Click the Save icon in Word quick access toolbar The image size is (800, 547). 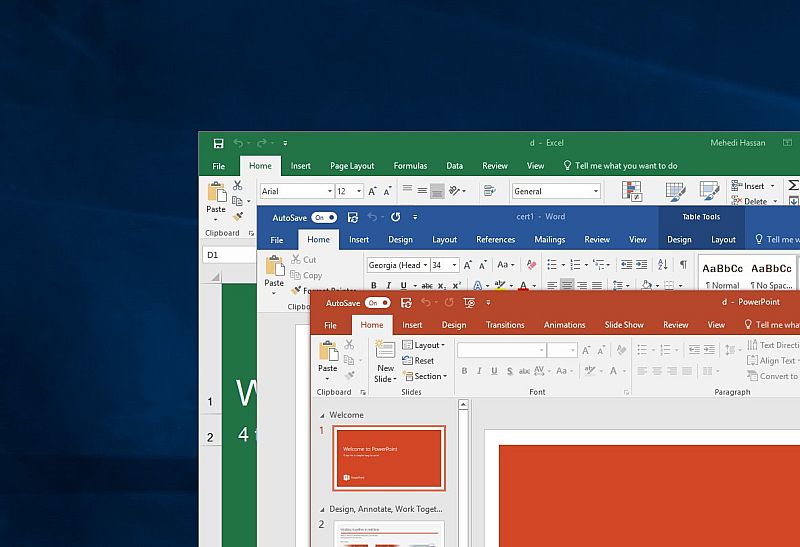352,217
